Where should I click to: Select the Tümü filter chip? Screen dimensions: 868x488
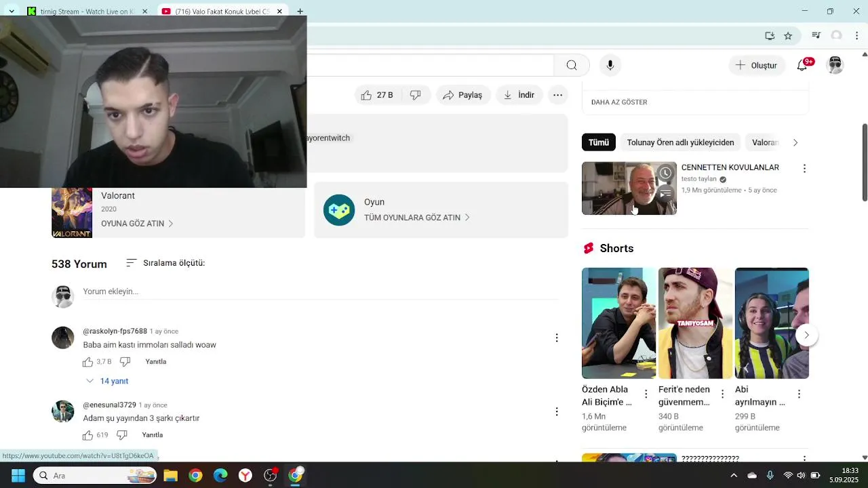coord(599,142)
